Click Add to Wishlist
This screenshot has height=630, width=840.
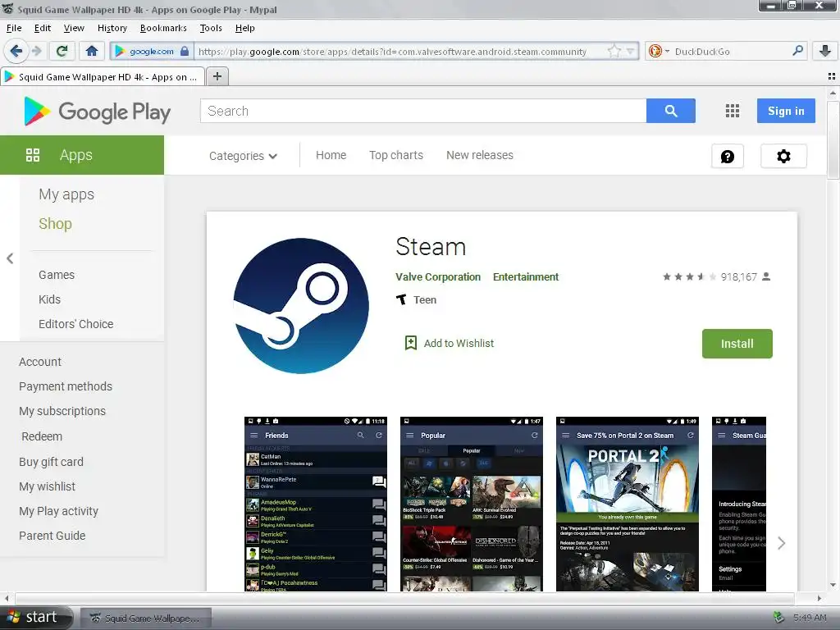coord(459,344)
